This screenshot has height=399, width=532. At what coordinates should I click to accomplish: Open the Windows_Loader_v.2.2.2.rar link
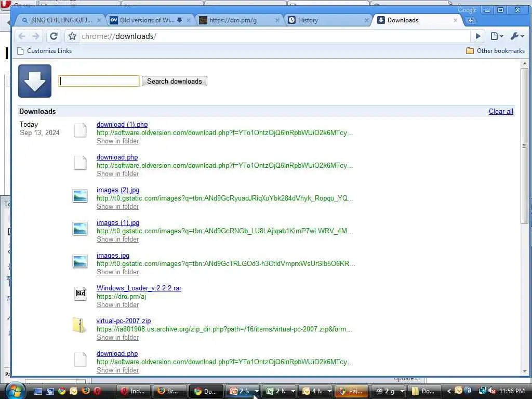point(139,288)
